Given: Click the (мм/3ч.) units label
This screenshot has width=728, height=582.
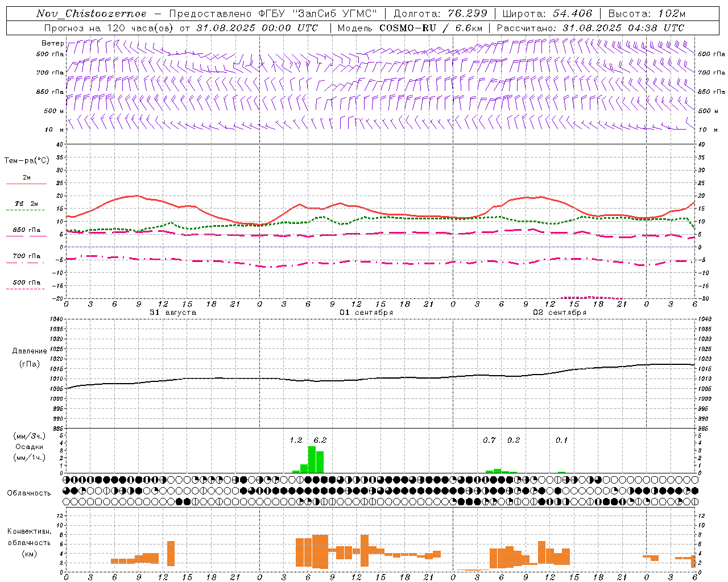Looking at the screenshot, I should (x=29, y=436).
